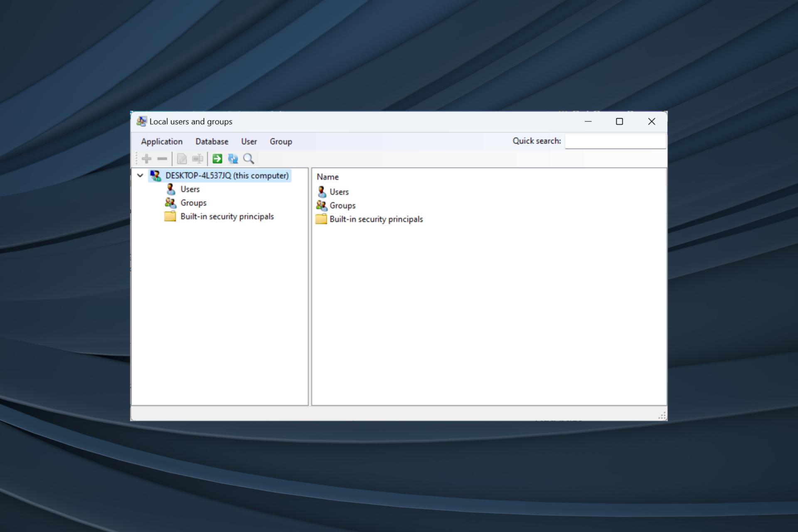Select Users entry in right panel

[338, 191]
